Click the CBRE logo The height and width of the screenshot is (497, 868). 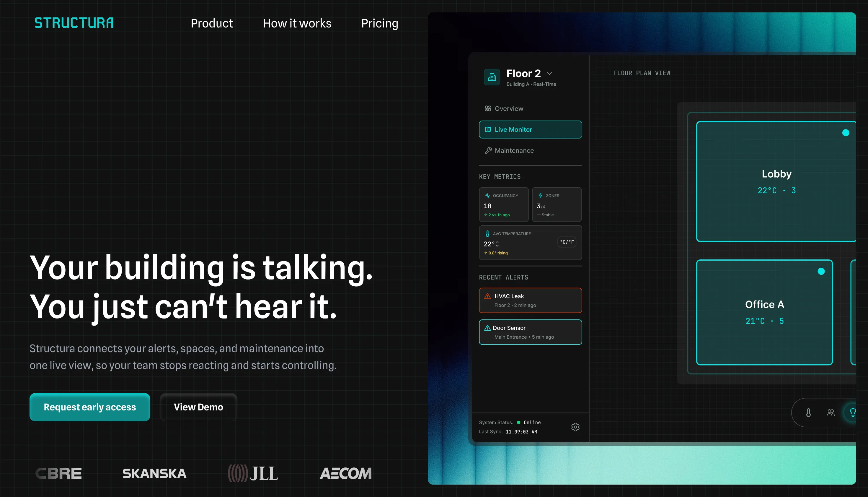pyautogui.click(x=59, y=473)
